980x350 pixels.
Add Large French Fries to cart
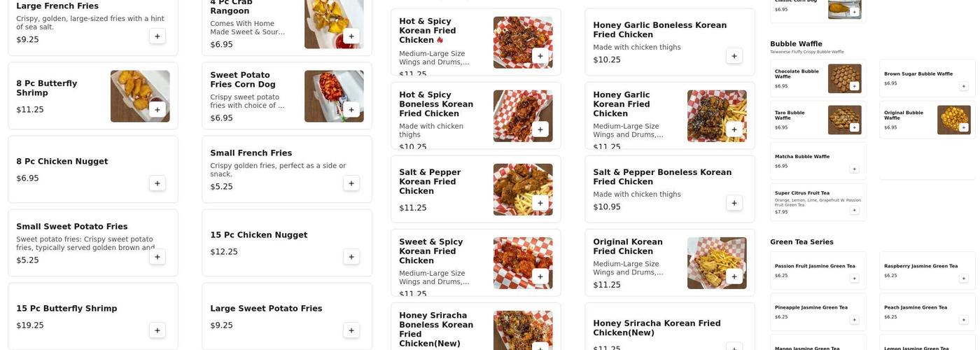[157, 36]
